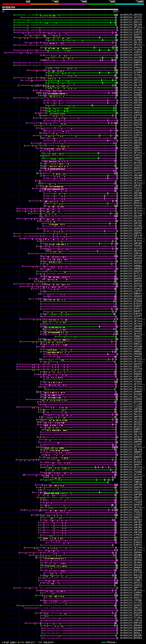
Task: Select the UniRef100_Q9FUR5 label
Action: 131,326
